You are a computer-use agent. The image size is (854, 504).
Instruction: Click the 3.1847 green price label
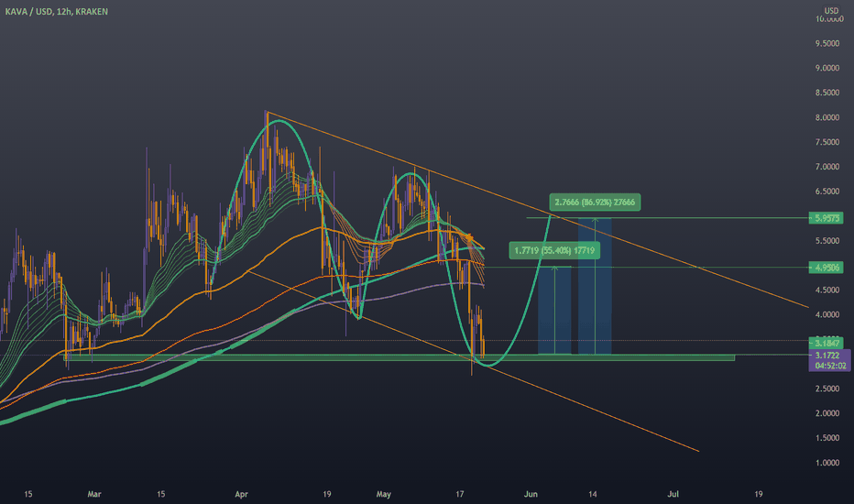point(827,343)
